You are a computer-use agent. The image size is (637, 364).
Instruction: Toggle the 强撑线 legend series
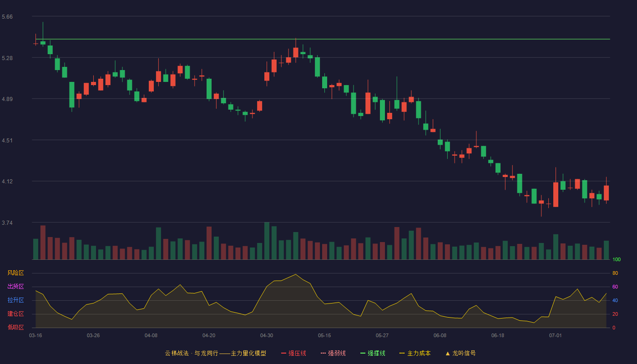[373, 353]
